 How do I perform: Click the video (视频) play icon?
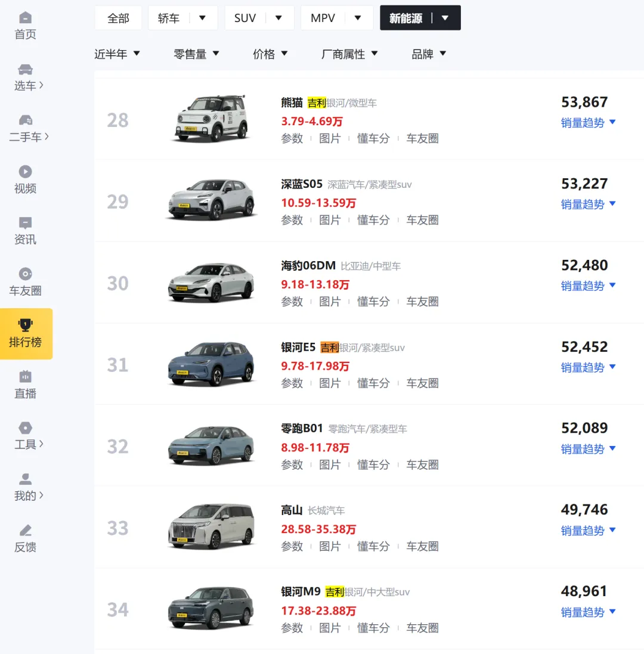[x=25, y=172]
